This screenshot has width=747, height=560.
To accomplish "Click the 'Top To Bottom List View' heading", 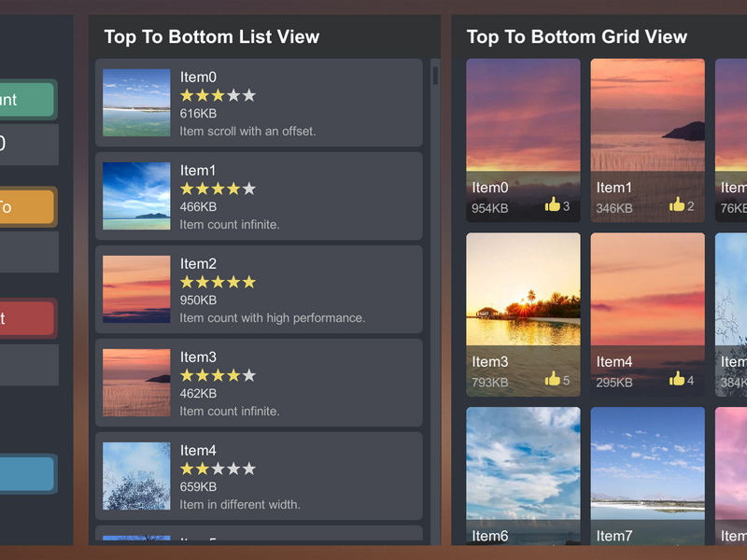I will [212, 36].
